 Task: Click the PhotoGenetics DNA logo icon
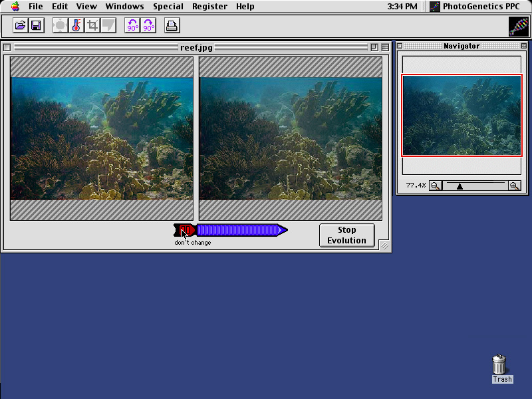pos(519,26)
